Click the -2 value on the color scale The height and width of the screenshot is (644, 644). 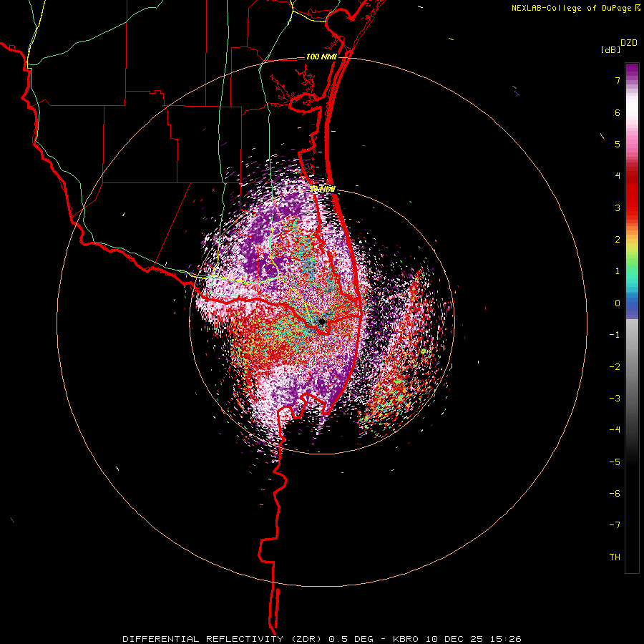pos(615,367)
